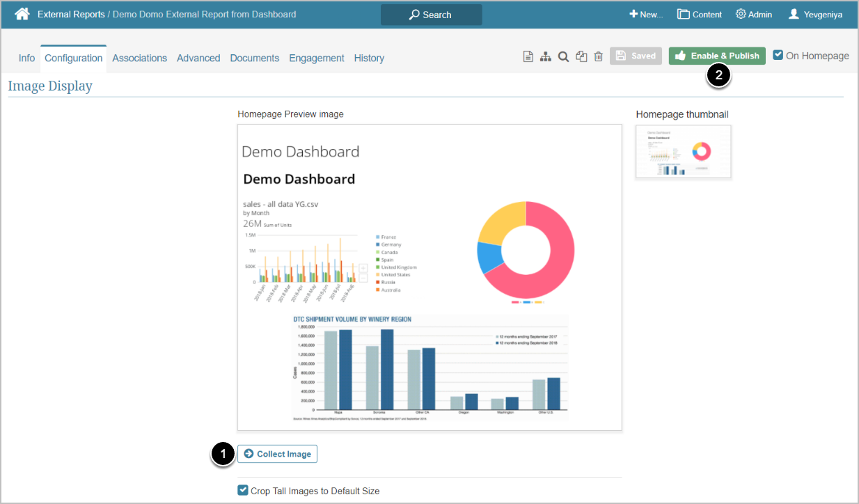Click the magnifier preview icon in toolbar
Screen dimensions: 859x504
coord(563,56)
